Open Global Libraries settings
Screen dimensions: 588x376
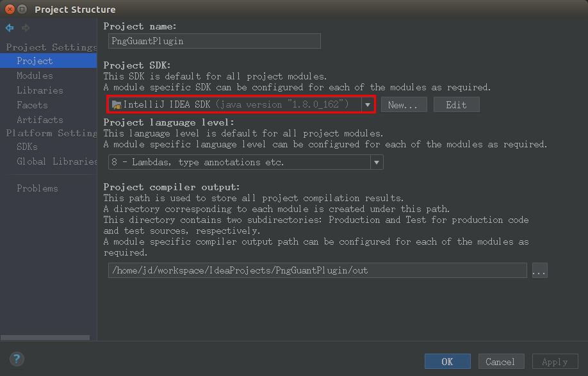point(56,161)
